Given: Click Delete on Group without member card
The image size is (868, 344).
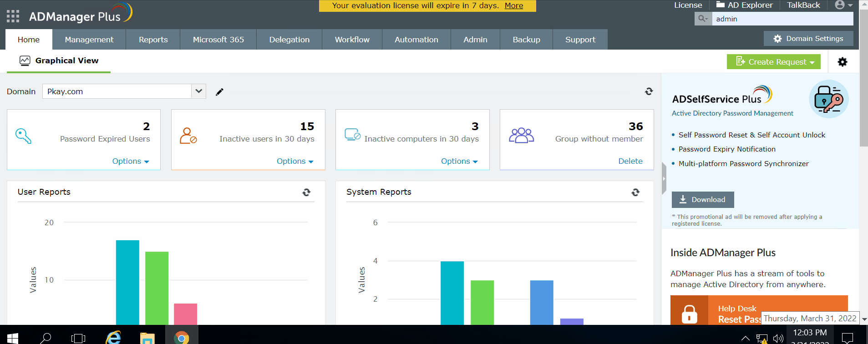Looking at the screenshot, I should [x=630, y=161].
